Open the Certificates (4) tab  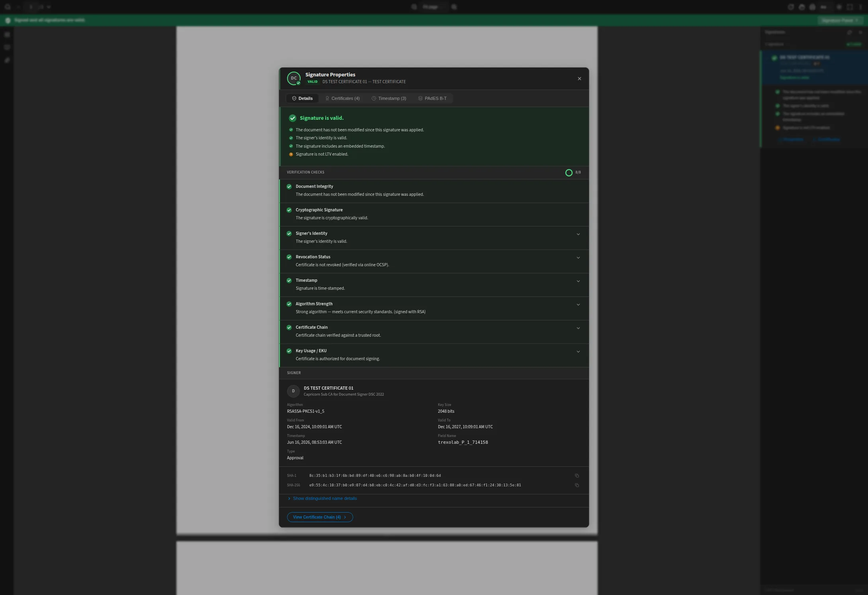(342, 98)
